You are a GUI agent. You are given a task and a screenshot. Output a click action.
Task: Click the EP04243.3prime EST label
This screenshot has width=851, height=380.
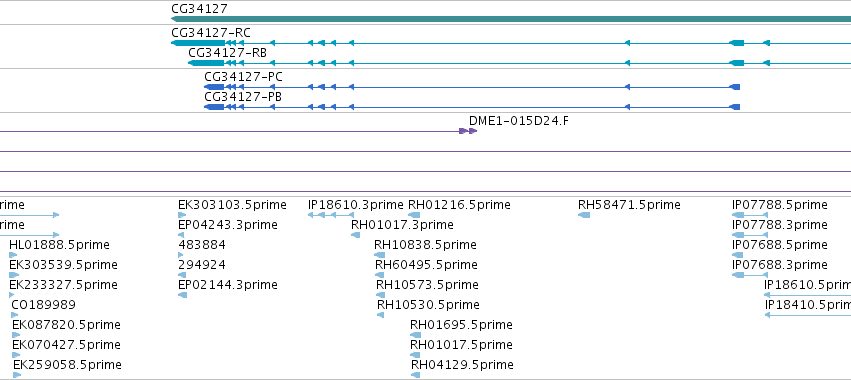(x=228, y=225)
